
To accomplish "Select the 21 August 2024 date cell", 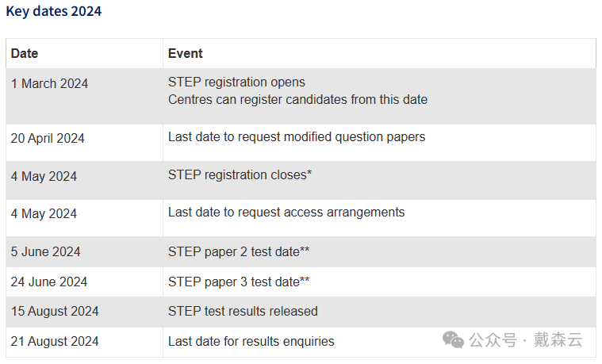I will (x=84, y=342).
